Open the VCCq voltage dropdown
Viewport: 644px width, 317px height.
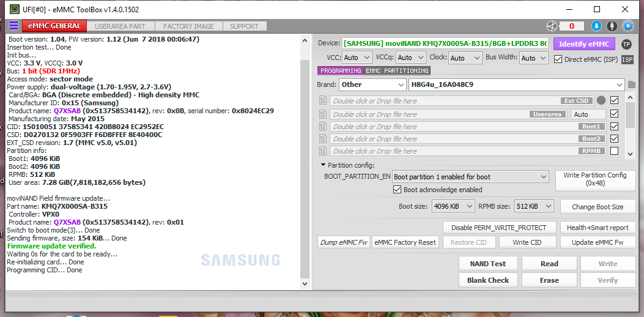pyautogui.click(x=411, y=58)
